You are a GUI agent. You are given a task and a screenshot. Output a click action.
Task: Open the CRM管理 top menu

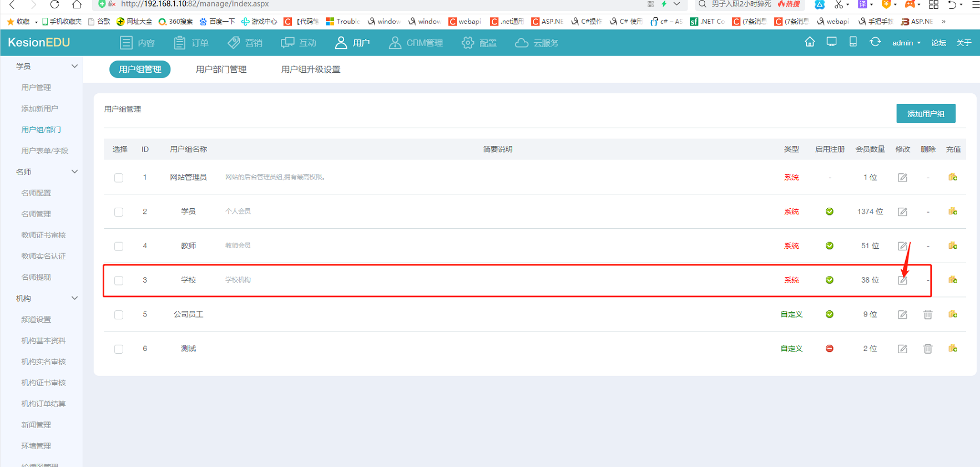point(416,43)
